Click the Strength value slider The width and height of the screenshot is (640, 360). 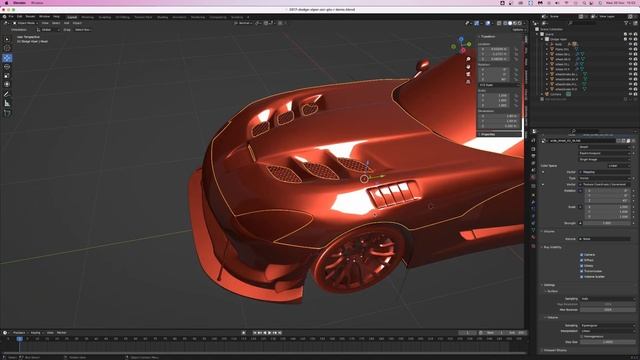(607, 223)
